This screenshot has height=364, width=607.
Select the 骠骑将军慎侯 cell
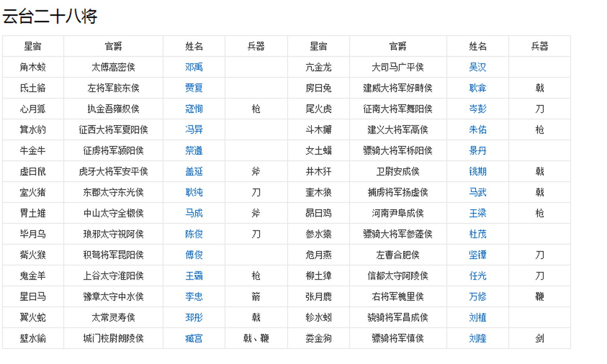398,339
